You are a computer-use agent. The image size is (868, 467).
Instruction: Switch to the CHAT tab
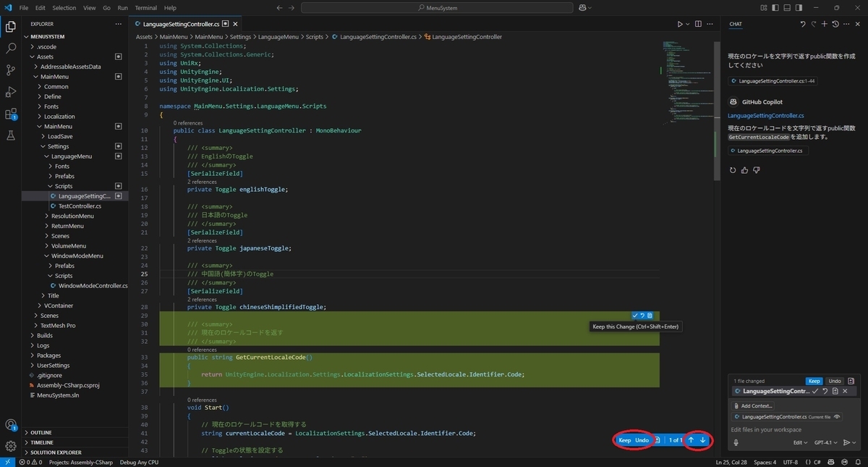pos(736,24)
